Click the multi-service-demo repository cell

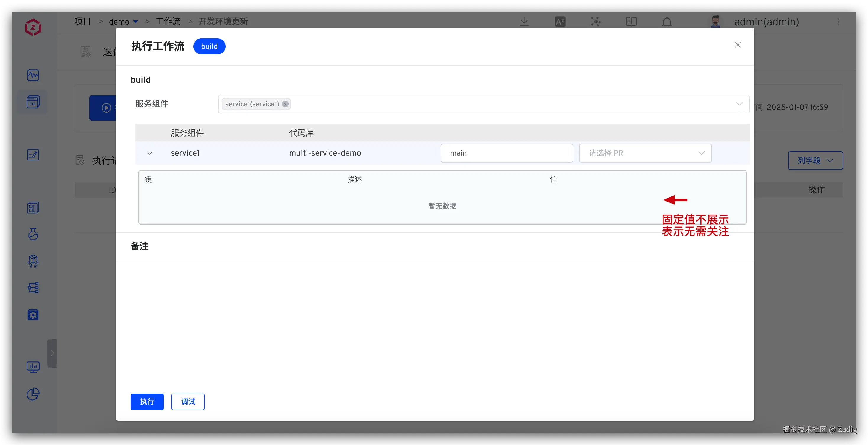pos(325,153)
